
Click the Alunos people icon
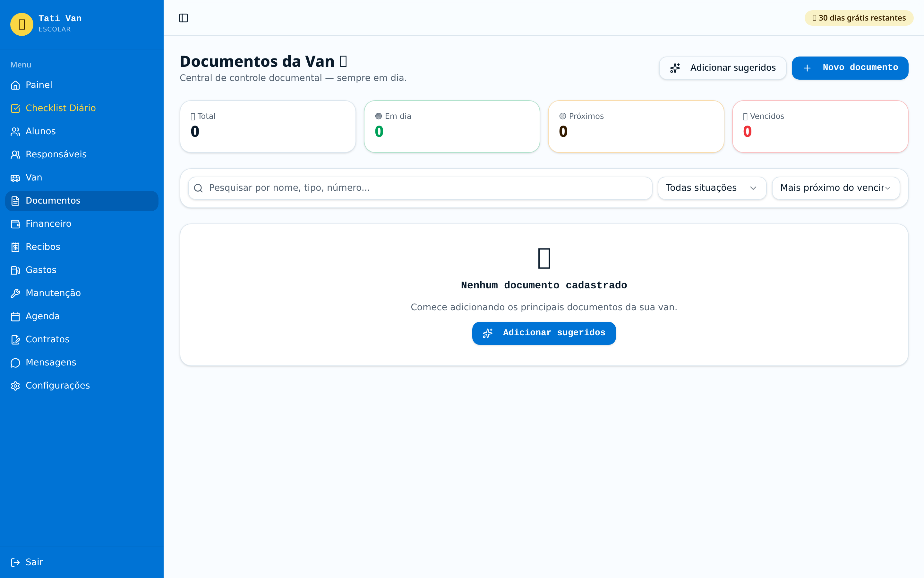coord(15,132)
